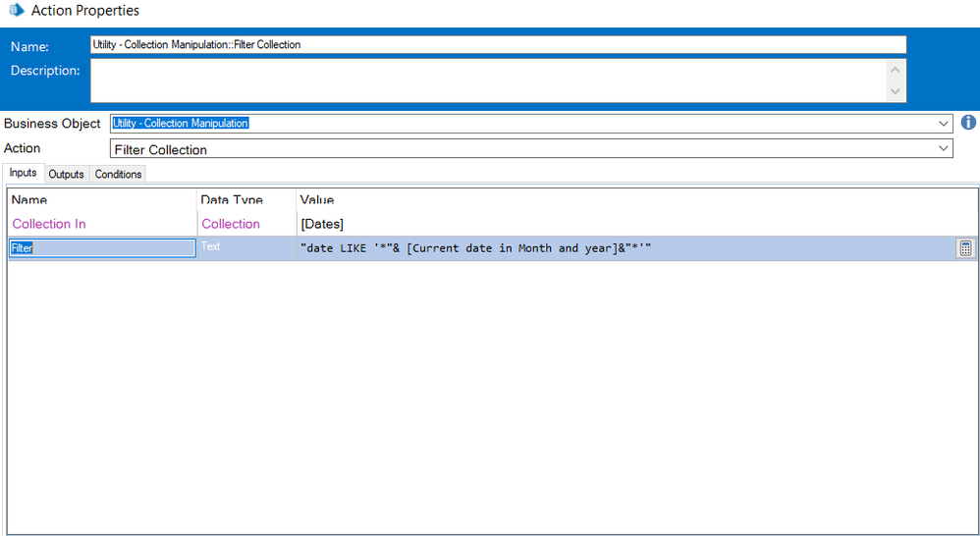
Task: Click the Value column header
Action: (317, 200)
